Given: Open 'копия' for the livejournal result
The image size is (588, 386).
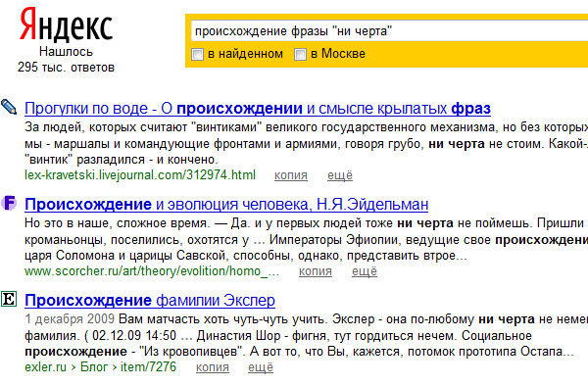Looking at the screenshot, I should pyautogui.click(x=291, y=175).
